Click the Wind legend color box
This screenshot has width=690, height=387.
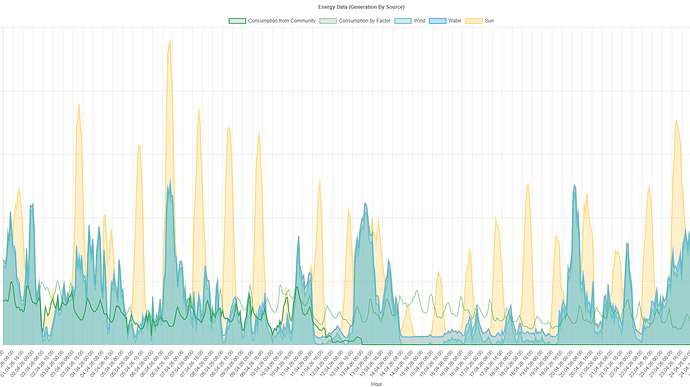pyautogui.click(x=403, y=21)
